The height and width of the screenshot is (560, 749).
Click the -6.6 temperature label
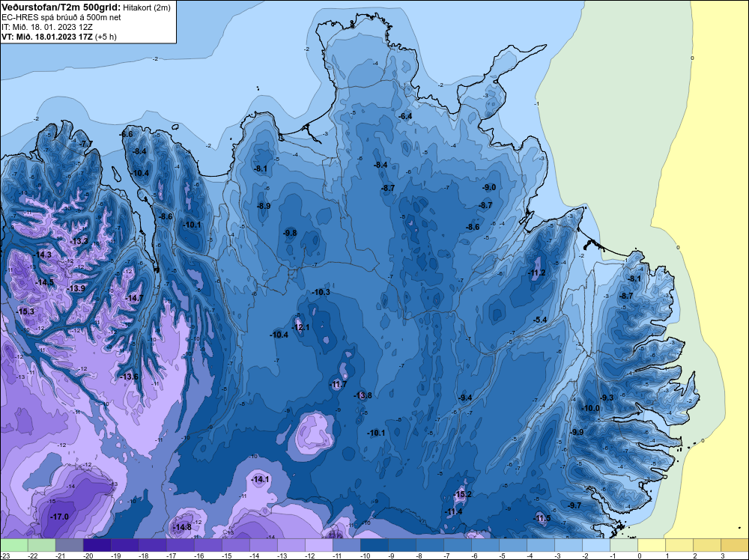pyautogui.click(x=126, y=134)
